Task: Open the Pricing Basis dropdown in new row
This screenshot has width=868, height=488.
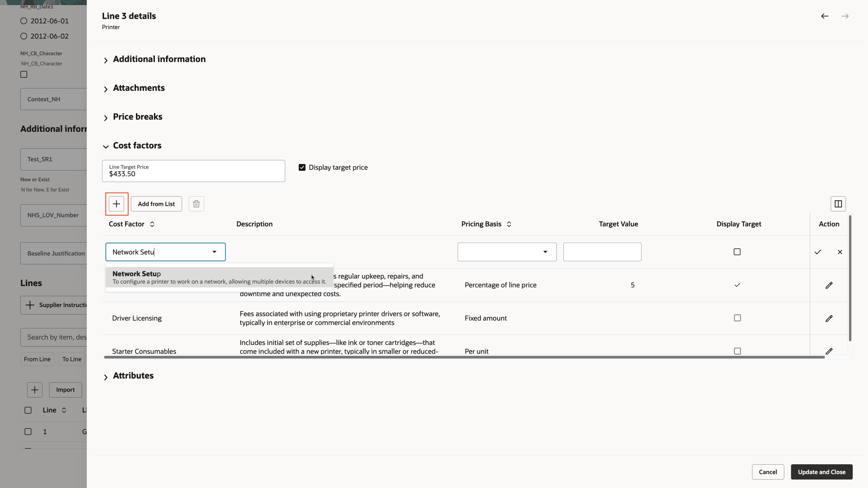Action: point(545,252)
